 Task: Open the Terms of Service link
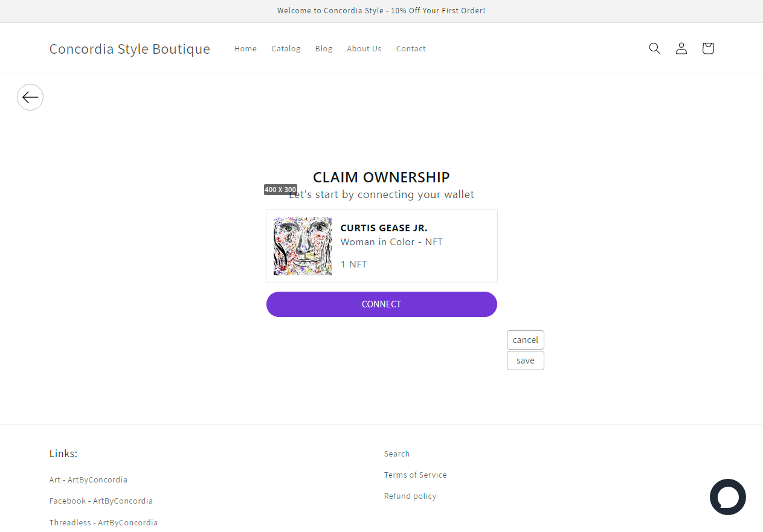416,475
